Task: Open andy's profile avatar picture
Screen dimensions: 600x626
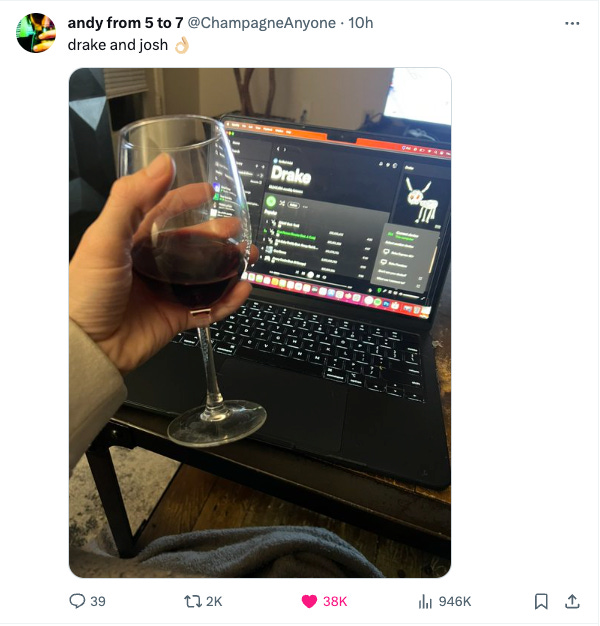Action: [x=36, y=33]
